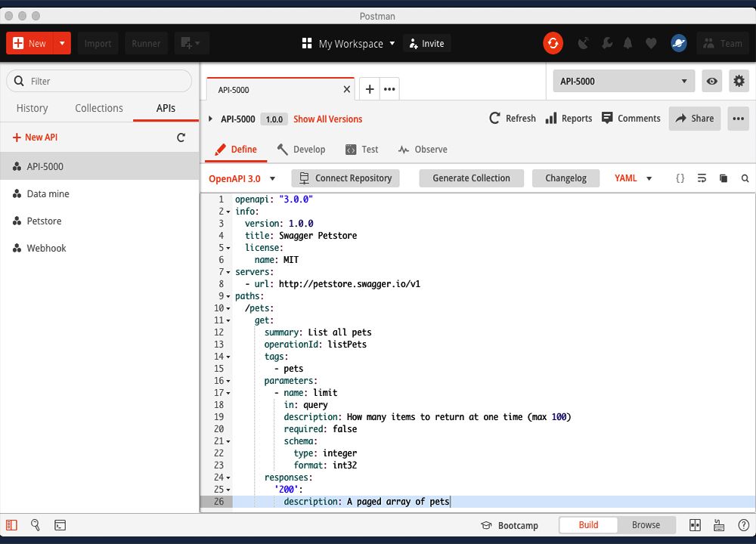Open the notifications bell
The height and width of the screenshot is (544, 756).
(627, 43)
